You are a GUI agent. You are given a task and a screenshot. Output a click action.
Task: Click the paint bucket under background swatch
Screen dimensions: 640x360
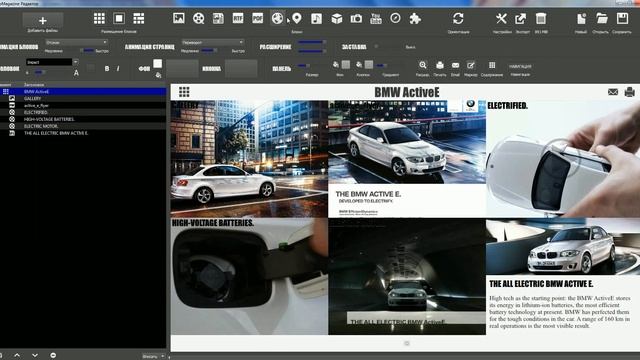[x=158, y=75]
